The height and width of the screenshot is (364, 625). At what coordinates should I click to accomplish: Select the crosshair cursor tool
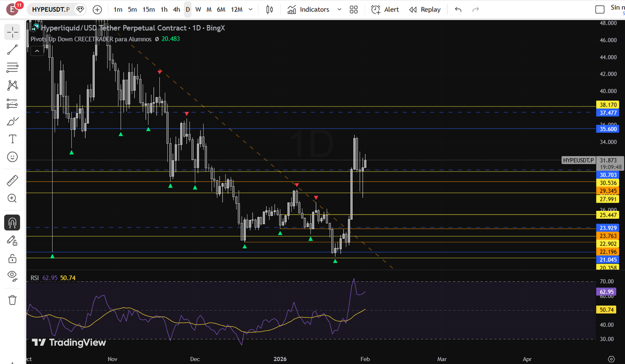click(x=12, y=32)
